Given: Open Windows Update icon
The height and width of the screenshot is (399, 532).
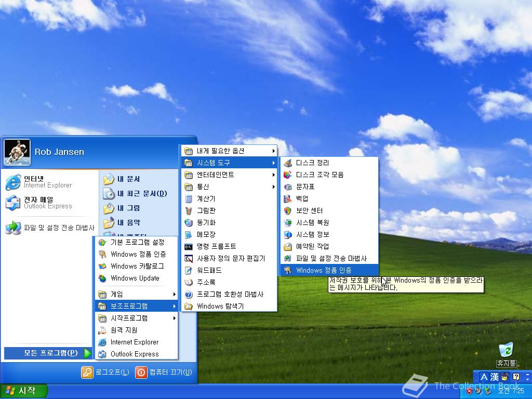Looking at the screenshot, I should coord(102,278).
